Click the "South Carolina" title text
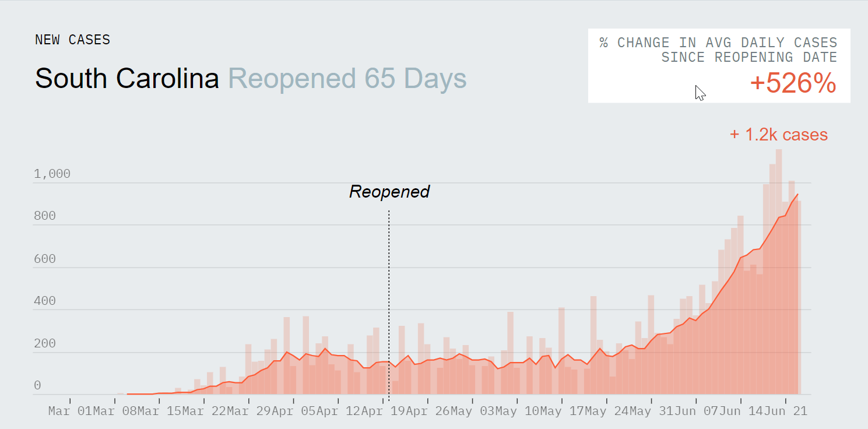The image size is (868, 429). click(127, 79)
